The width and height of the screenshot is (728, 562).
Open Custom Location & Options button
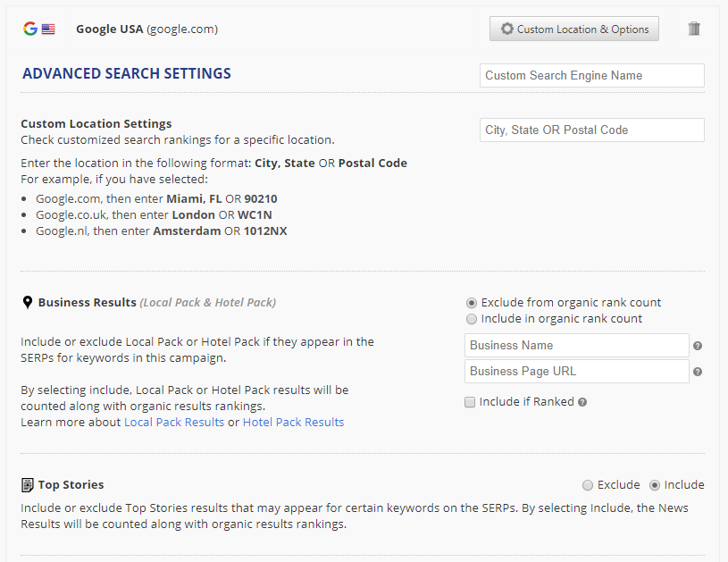click(x=574, y=29)
